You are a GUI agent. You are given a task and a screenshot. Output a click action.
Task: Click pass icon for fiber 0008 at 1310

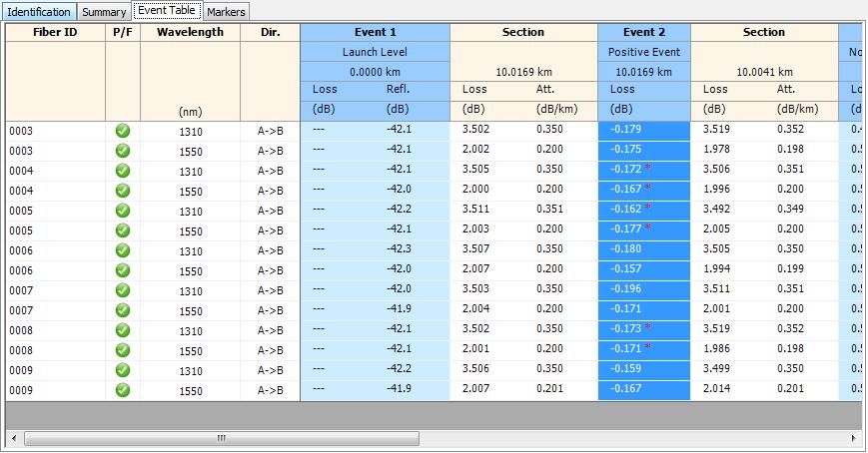pos(123,330)
